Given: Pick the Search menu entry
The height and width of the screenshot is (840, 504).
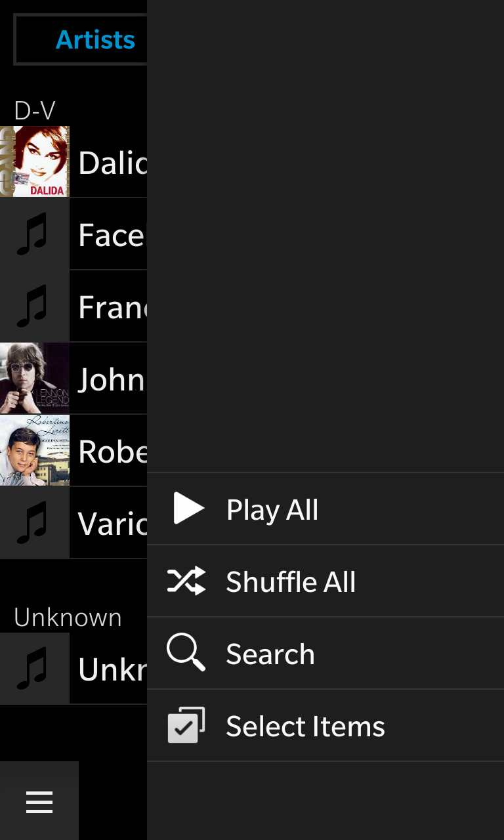Looking at the screenshot, I should [270, 654].
